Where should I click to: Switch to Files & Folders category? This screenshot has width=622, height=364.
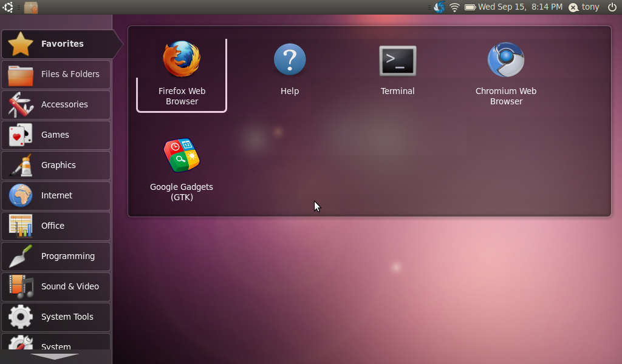[x=56, y=74]
